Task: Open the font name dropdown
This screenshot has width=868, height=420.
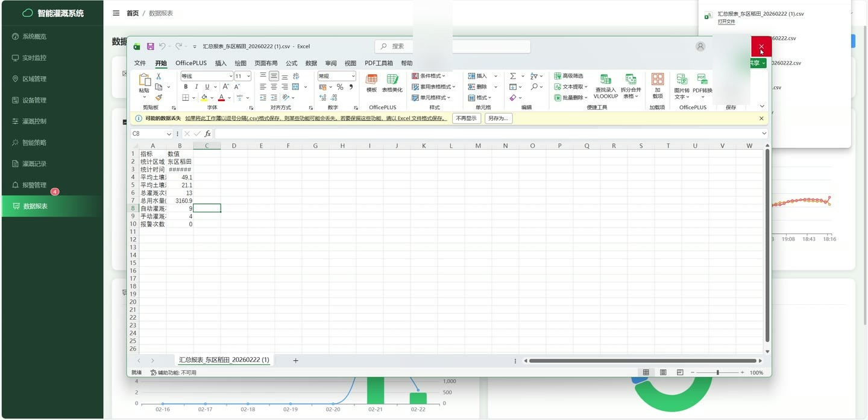Action: (230, 76)
